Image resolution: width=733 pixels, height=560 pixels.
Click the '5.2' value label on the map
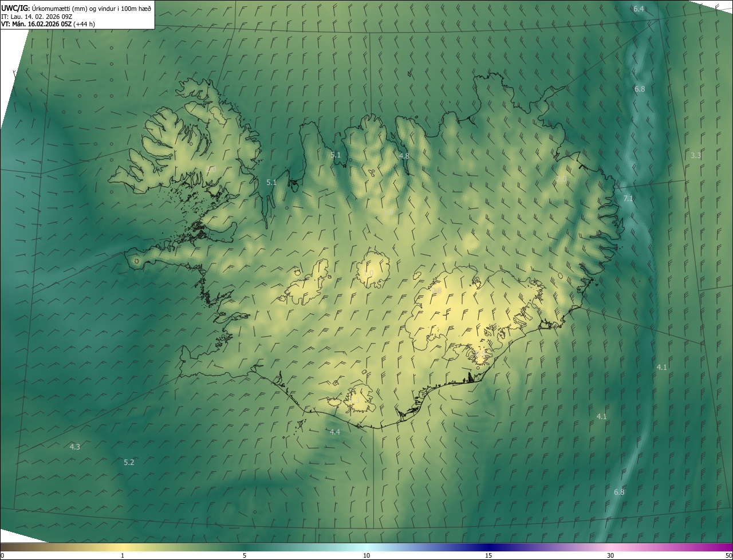coord(129,462)
